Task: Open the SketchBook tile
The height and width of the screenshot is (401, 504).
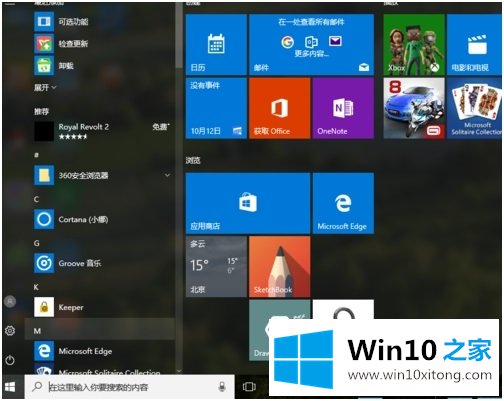Action: (x=280, y=267)
